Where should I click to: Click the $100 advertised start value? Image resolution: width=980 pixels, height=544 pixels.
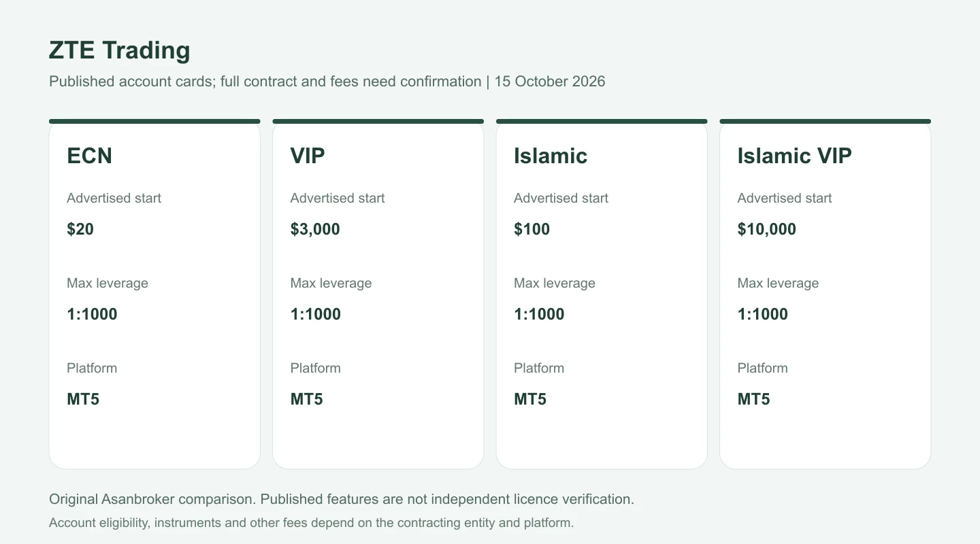pyautogui.click(x=532, y=229)
